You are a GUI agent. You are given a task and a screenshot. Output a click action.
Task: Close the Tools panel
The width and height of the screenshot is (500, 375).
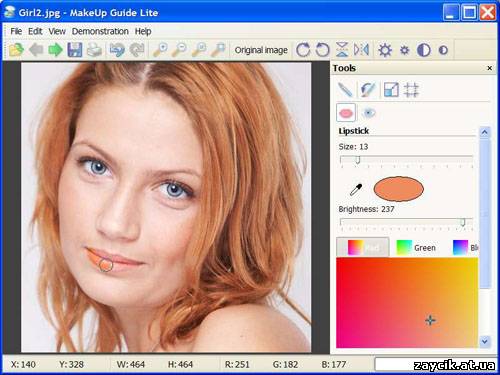pos(489,68)
